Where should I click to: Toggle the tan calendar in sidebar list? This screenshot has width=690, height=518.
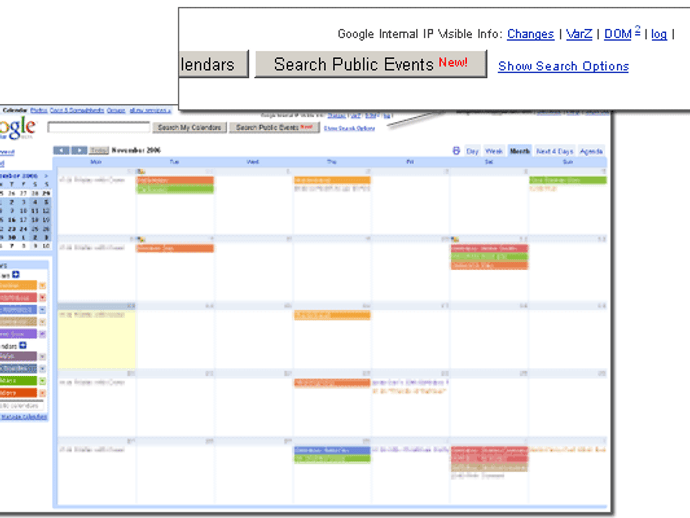point(18,322)
